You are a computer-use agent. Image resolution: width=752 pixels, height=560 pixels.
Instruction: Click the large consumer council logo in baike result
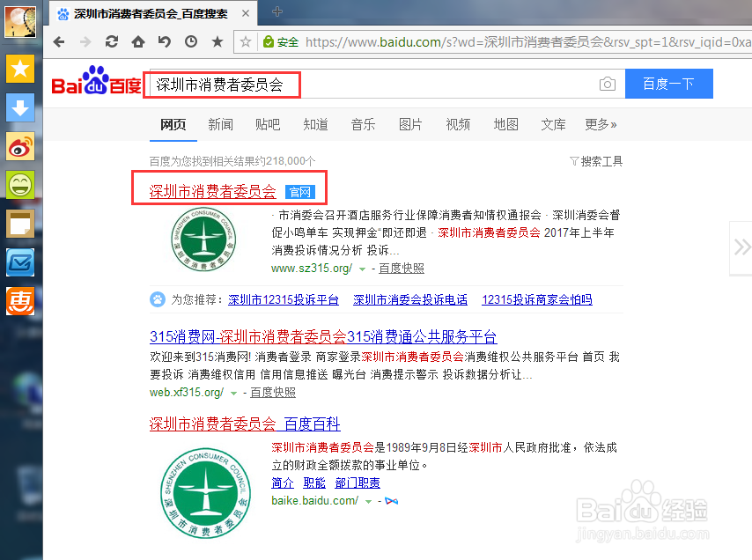pyautogui.click(x=205, y=493)
